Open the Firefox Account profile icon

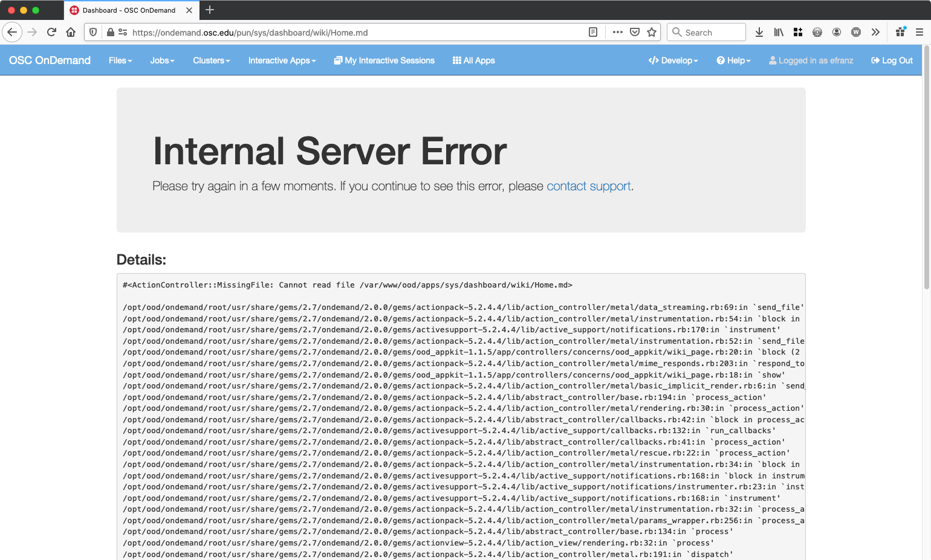837,32
